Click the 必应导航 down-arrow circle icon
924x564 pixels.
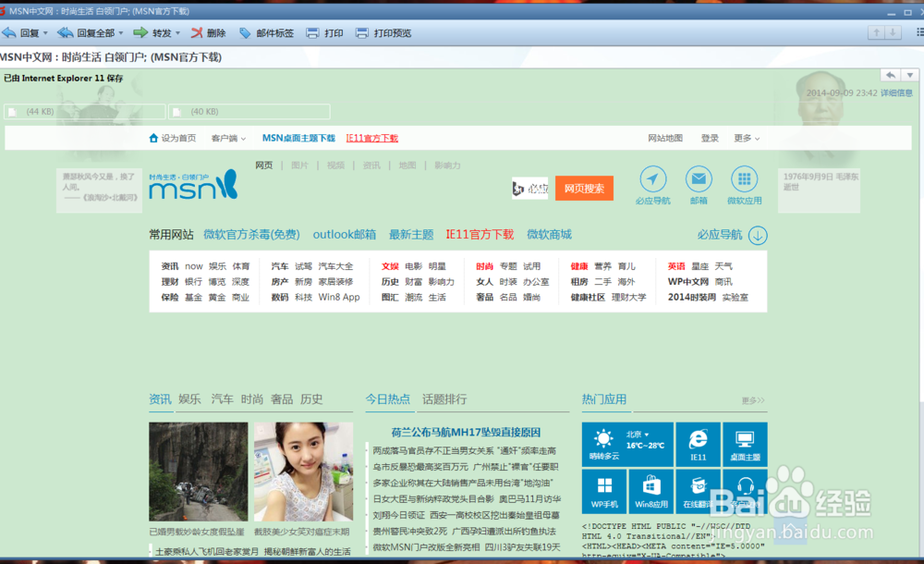click(x=758, y=236)
